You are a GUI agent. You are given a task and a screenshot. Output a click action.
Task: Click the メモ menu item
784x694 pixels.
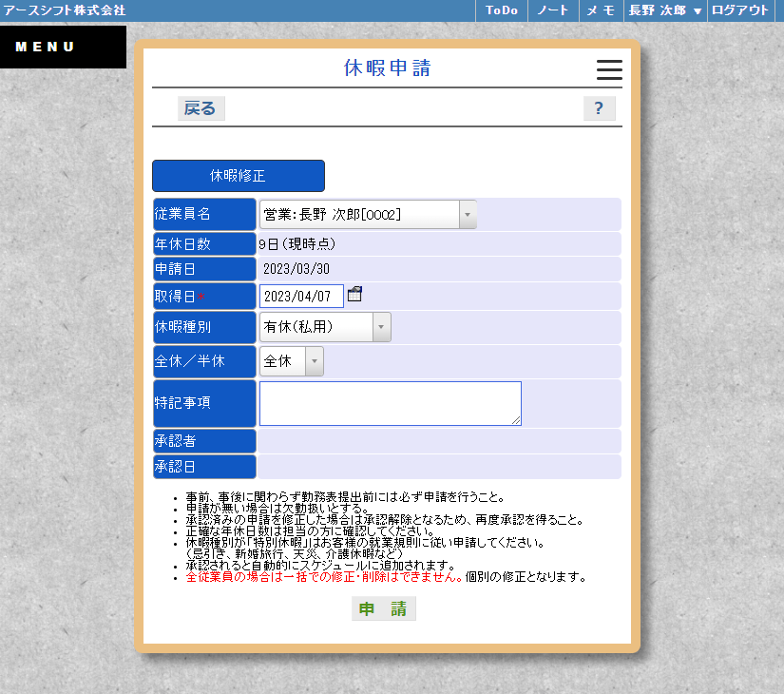601,10
